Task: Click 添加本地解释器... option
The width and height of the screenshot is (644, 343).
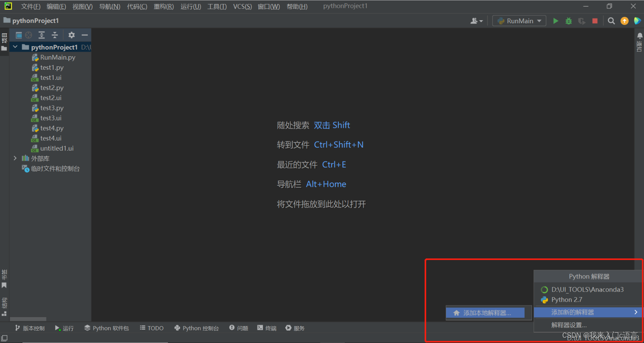Action: click(485, 313)
